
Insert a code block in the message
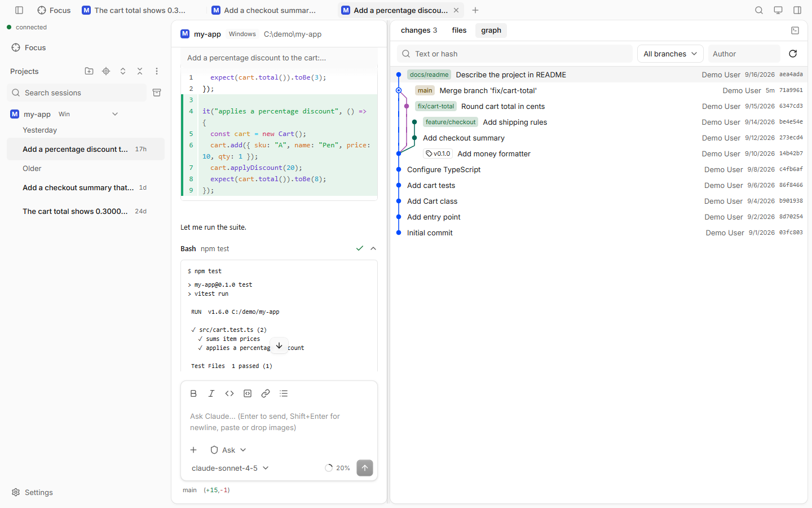pyautogui.click(x=248, y=393)
